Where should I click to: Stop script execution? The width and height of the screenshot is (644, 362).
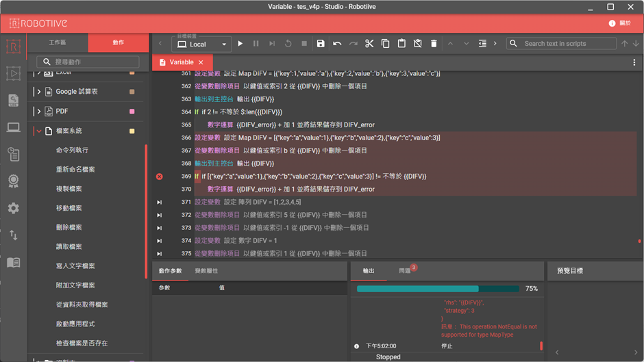(x=304, y=44)
